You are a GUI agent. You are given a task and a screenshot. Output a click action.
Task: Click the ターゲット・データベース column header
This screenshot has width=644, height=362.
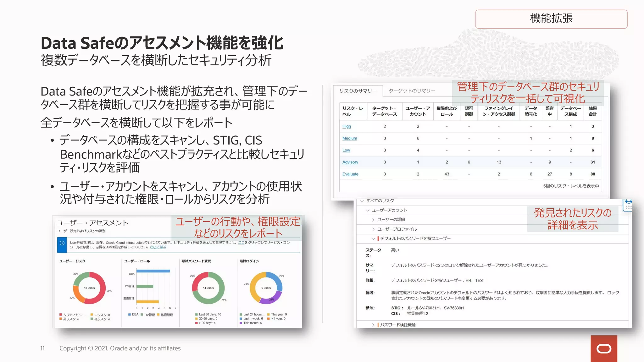pyautogui.click(x=385, y=111)
